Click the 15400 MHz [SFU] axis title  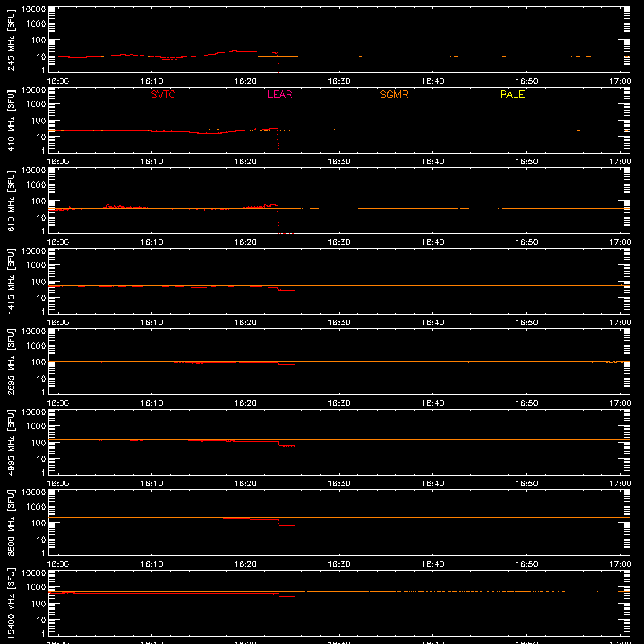(x=11, y=603)
